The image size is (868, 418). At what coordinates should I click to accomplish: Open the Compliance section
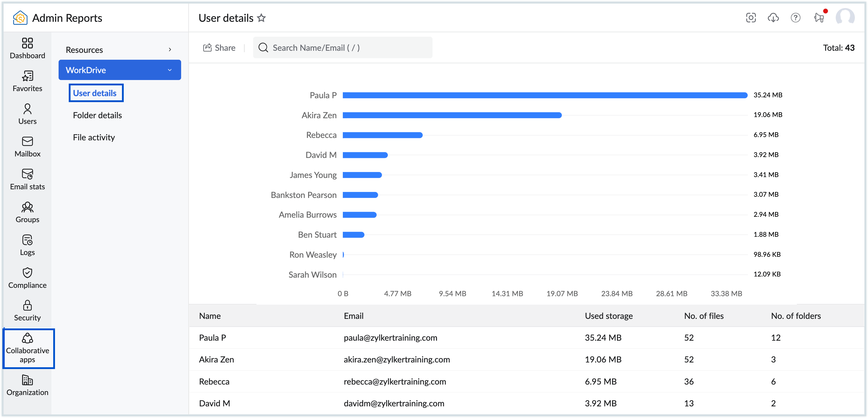point(27,279)
